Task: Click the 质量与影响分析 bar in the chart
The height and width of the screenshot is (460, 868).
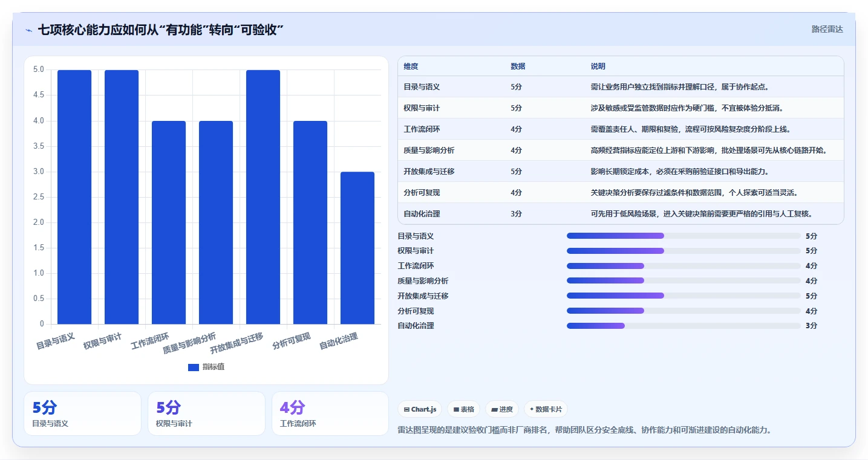Action: [x=216, y=222]
